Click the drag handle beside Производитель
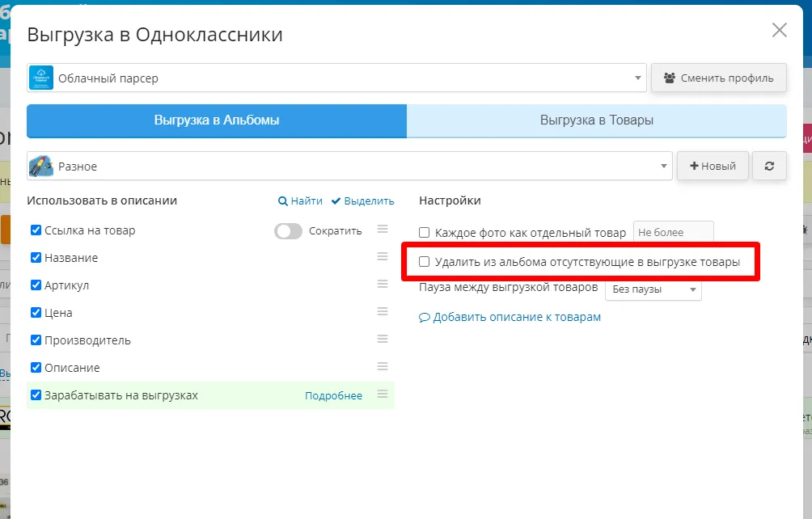Screen dimensions: 812x519 383,339
